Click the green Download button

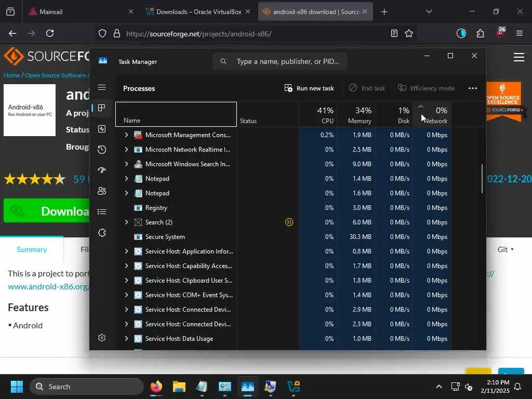click(x=46, y=211)
